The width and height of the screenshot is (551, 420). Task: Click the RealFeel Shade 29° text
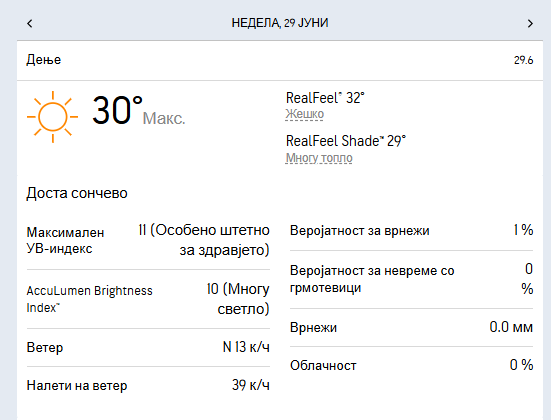(x=346, y=141)
